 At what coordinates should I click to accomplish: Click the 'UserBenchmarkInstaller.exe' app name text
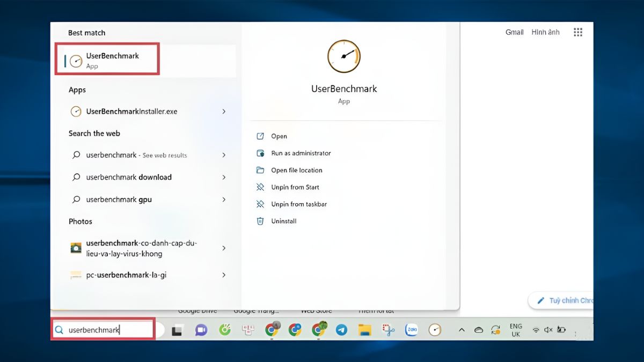(x=131, y=112)
